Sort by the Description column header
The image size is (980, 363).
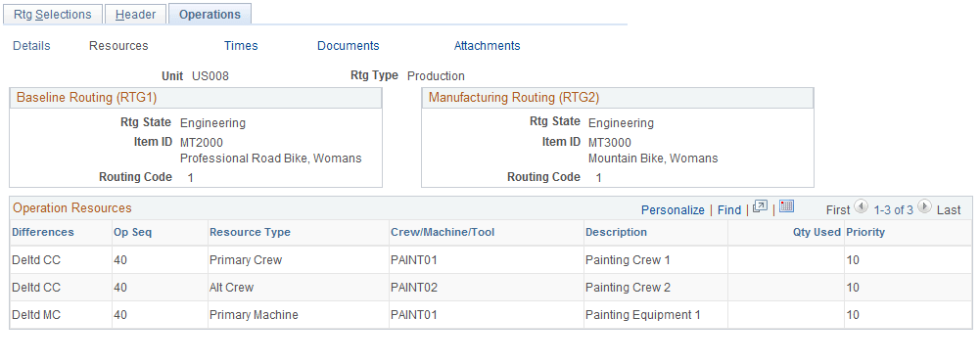pyautogui.click(x=616, y=232)
